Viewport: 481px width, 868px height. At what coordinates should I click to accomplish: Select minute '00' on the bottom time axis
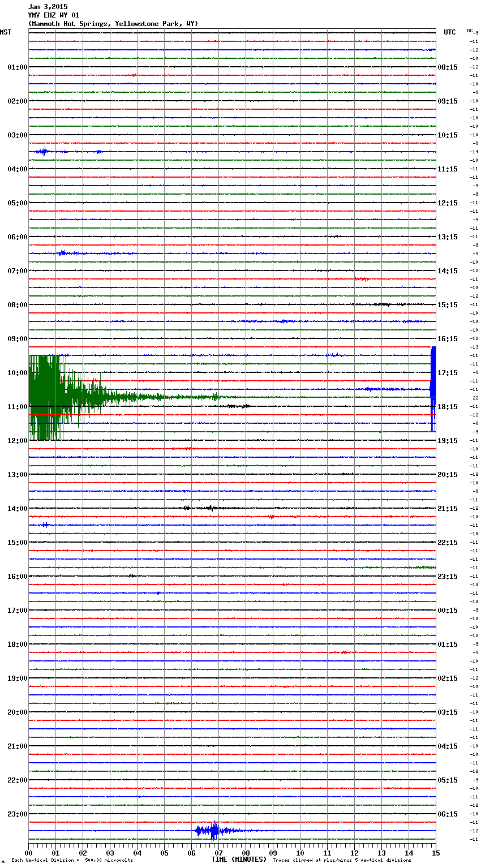click(28, 853)
